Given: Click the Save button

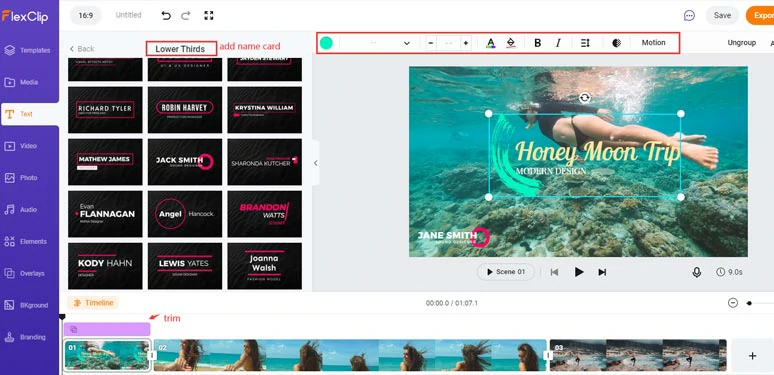Looking at the screenshot, I should (x=722, y=15).
